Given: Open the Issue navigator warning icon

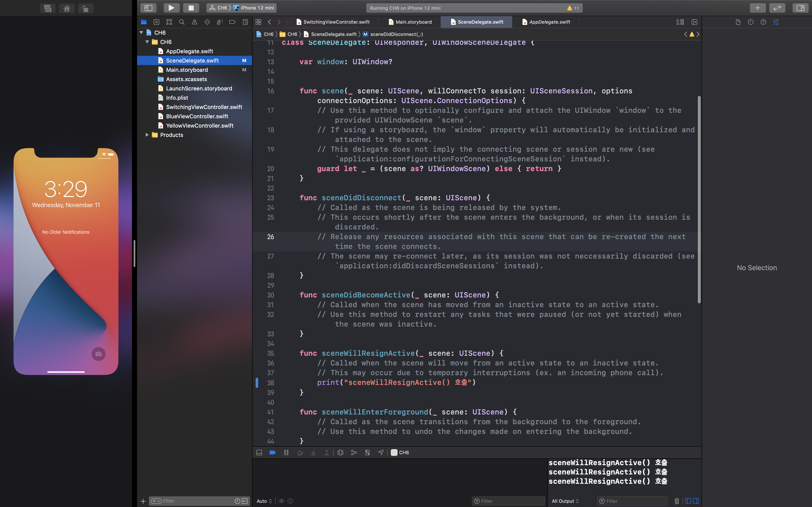Looking at the screenshot, I should (x=194, y=22).
